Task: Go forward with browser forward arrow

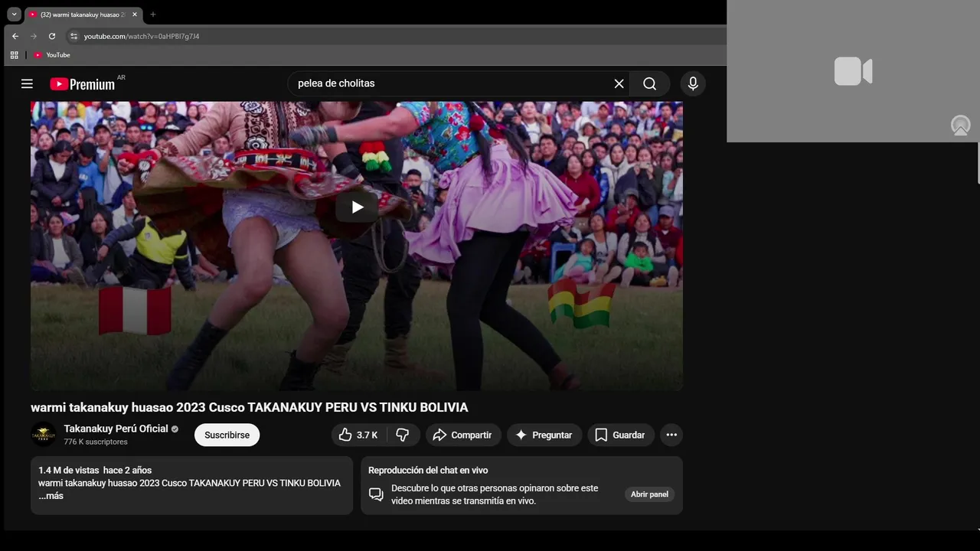Action: (x=34, y=36)
